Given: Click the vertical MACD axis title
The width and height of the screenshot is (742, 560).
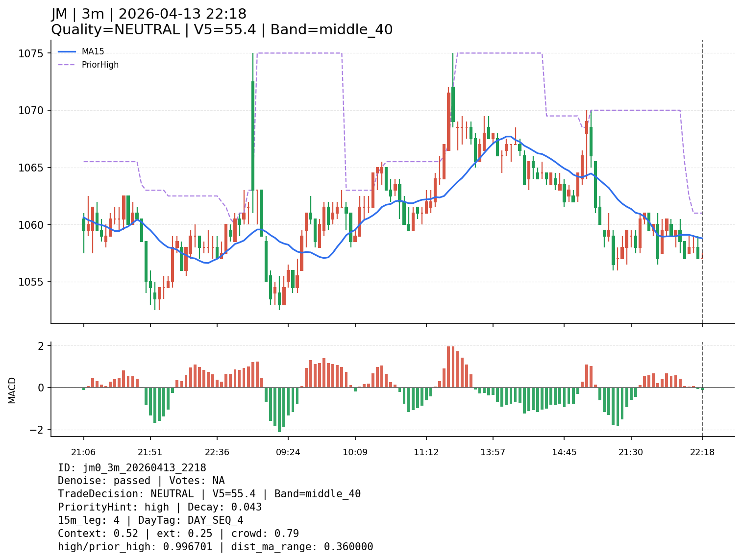Looking at the screenshot, I should pyautogui.click(x=12, y=390).
